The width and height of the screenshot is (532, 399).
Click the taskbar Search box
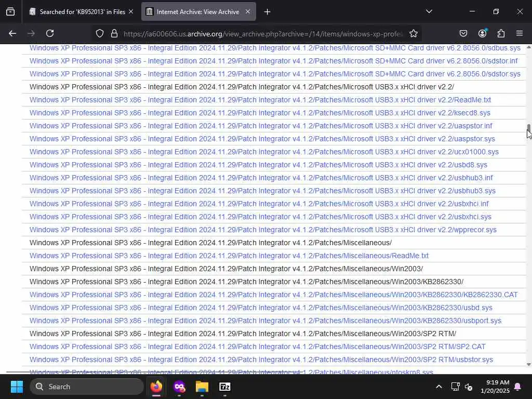point(87,387)
